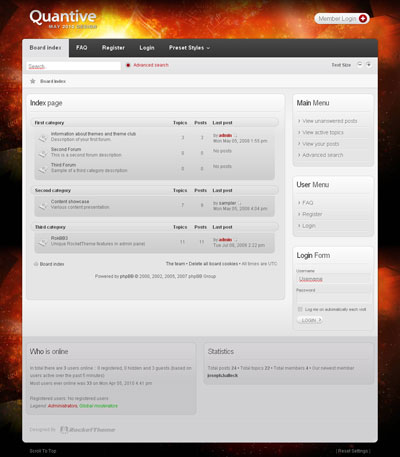Click the forum icon for Content showcase
Screen dimensions: 400x457
pos(43,206)
